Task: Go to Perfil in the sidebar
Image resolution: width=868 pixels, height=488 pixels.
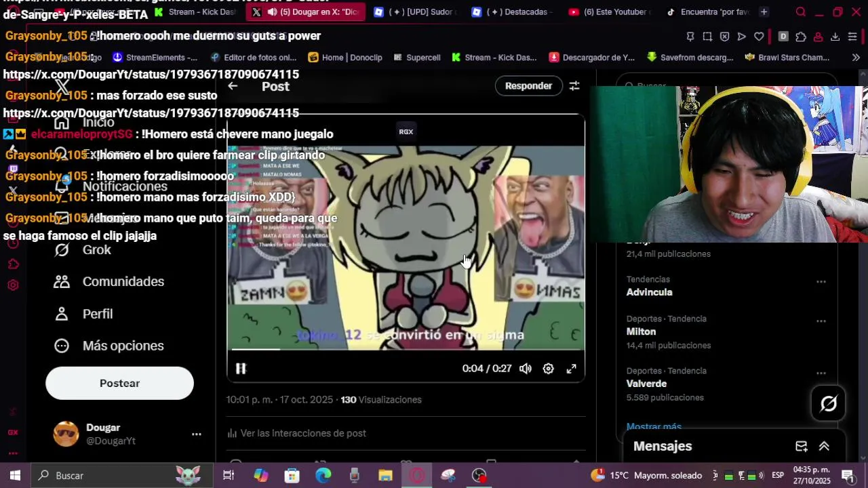Action: (83, 314)
